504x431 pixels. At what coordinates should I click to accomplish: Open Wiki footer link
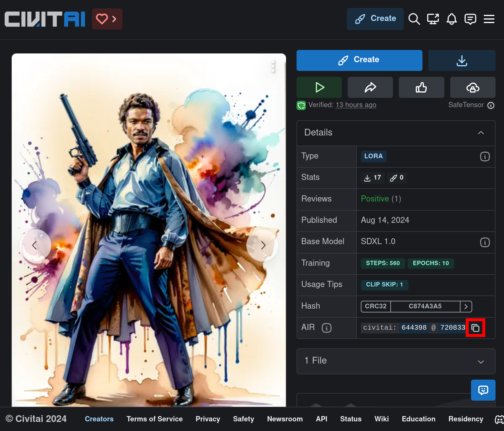click(382, 419)
